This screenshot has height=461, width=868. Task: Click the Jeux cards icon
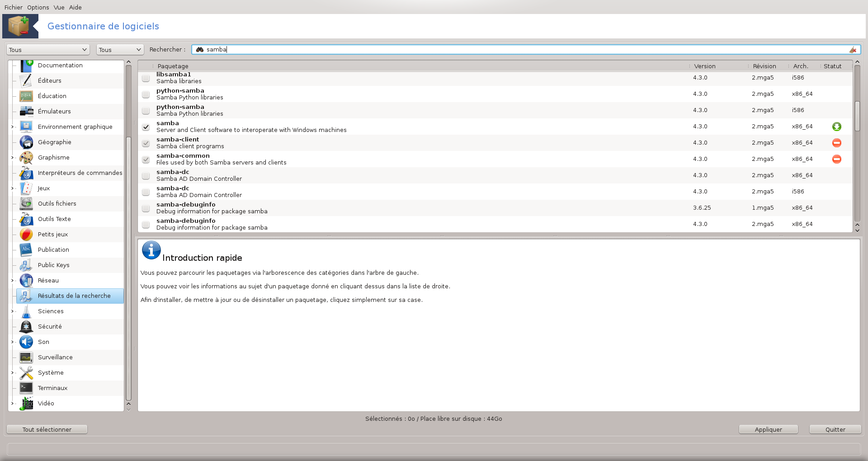[27, 188]
